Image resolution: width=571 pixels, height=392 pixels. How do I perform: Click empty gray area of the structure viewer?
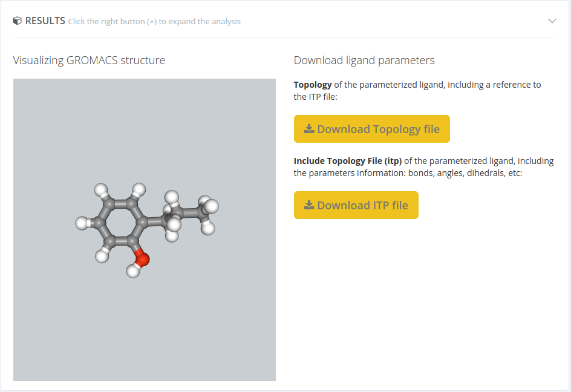coord(144,328)
